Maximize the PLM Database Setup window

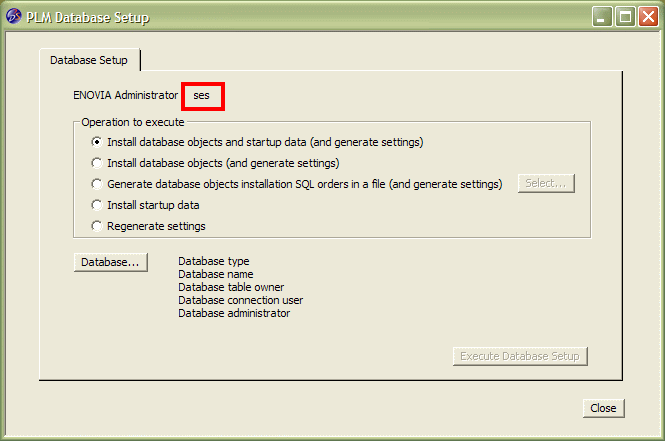pyautogui.click(x=624, y=16)
